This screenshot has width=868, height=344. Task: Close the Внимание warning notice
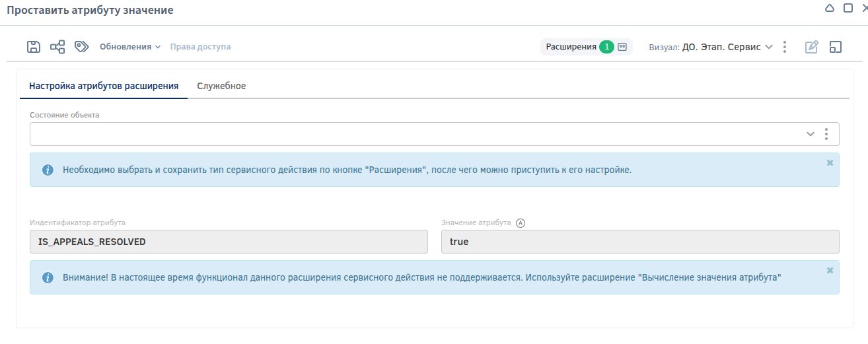pos(830,270)
